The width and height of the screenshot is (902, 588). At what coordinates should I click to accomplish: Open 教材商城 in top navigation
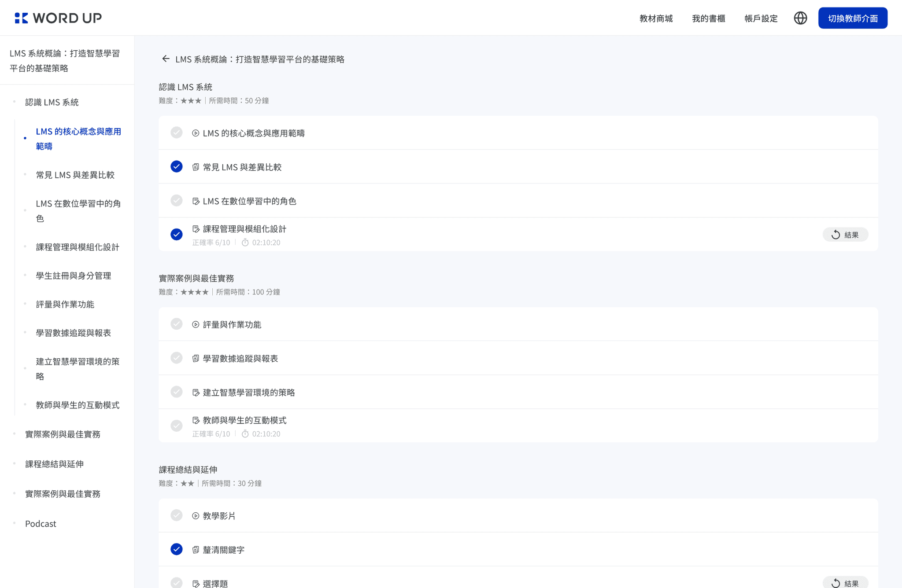(x=656, y=18)
